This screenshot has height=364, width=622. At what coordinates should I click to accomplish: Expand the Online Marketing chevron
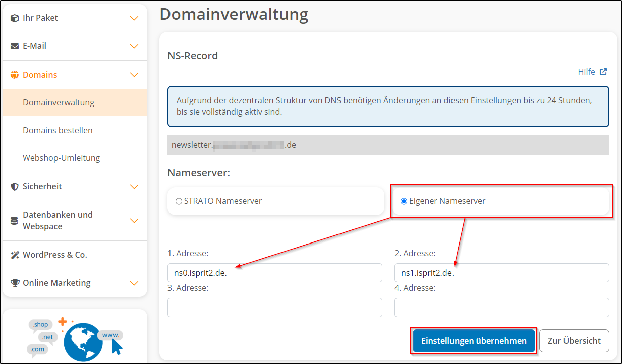pyautogui.click(x=134, y=283)
